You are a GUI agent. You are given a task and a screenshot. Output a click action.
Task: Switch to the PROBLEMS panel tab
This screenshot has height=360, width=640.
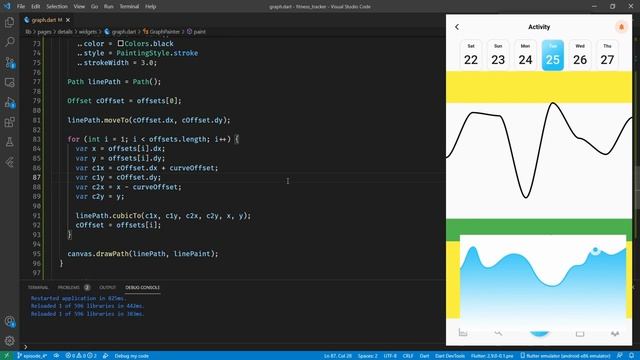pos(69,288)
